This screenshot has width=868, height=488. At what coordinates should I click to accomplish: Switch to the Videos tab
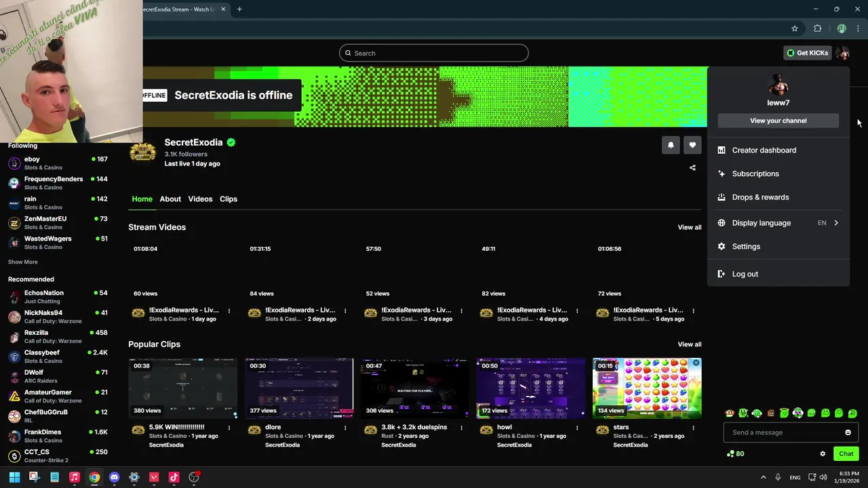pos(200,199)
